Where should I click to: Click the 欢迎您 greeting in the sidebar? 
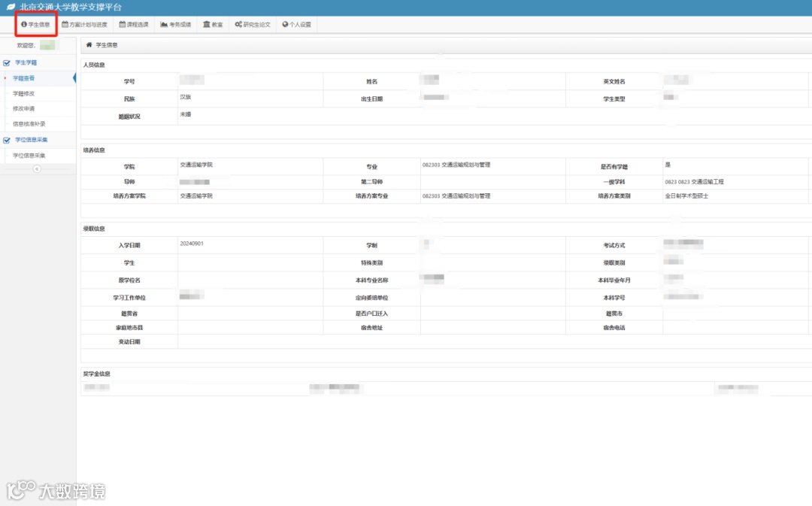coord(26,46)
